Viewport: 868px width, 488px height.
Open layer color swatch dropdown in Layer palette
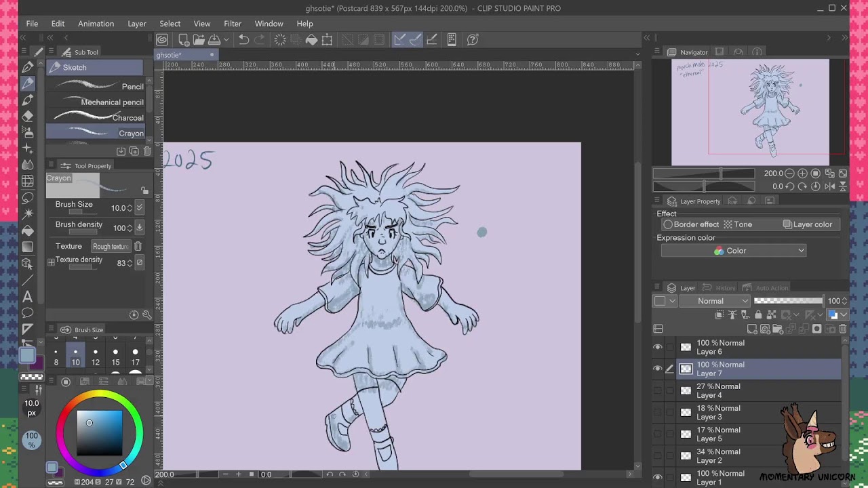click(x=837, y=314)
